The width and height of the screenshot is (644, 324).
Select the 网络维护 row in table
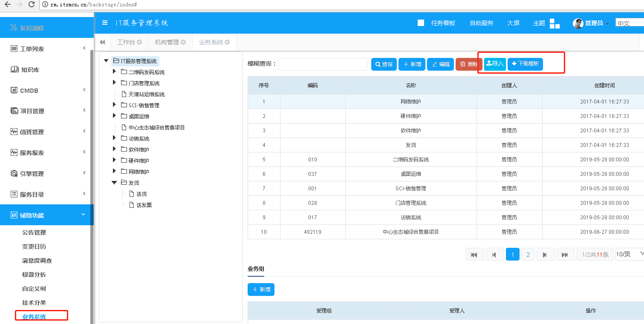point(410,102)
